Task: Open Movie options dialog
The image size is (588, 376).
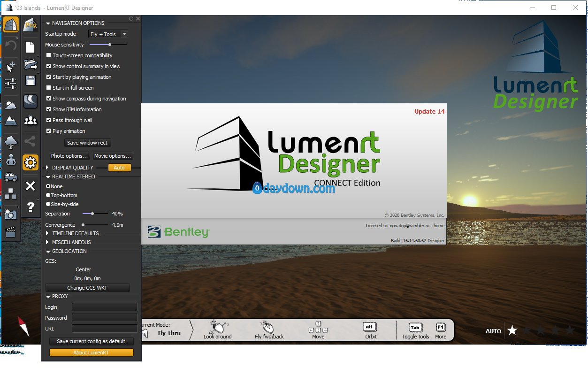Action: pos(113,156)
